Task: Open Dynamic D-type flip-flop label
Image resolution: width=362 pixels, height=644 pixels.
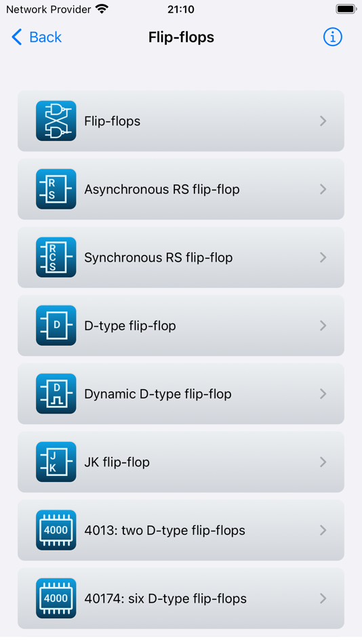Action: tap(158, 394)
